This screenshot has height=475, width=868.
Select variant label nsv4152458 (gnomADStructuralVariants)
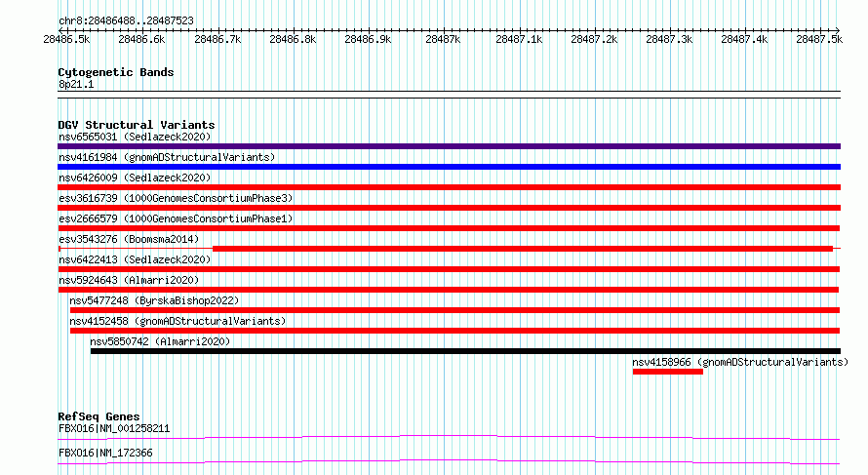(x=178, y=321)
